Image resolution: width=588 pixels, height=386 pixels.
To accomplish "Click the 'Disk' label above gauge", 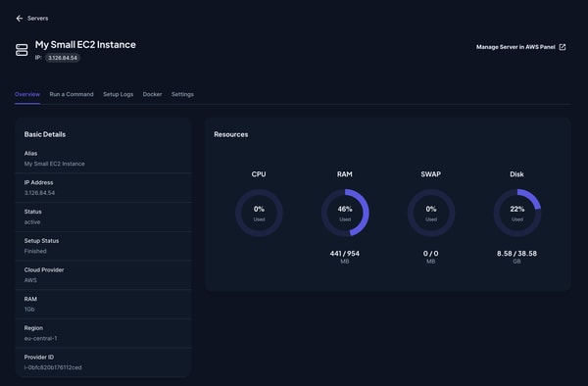I will coord(516,174).
